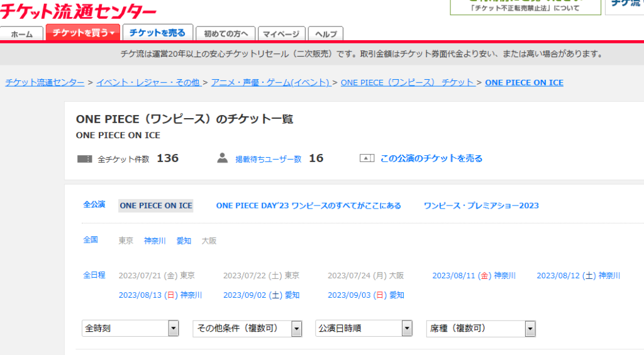644x355 pixels.
Task: Choose the 2023/08/12 (土) 神奈川 date
Action: coord(579,276)
